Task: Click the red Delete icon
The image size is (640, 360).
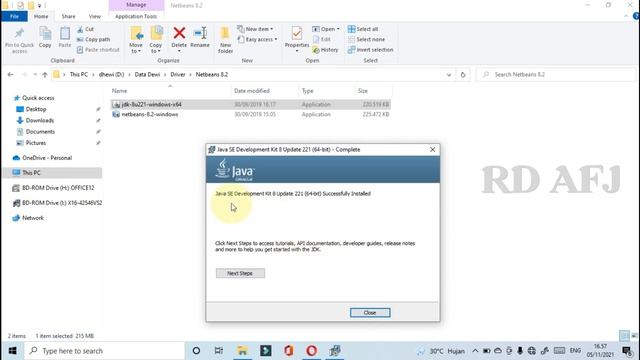Action: click(x=179, y=33)
